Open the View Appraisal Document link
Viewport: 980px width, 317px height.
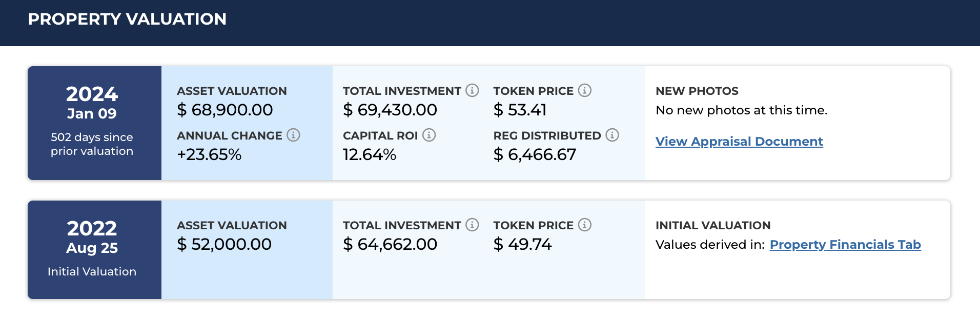pyautogui.click(x=739, y=142)
